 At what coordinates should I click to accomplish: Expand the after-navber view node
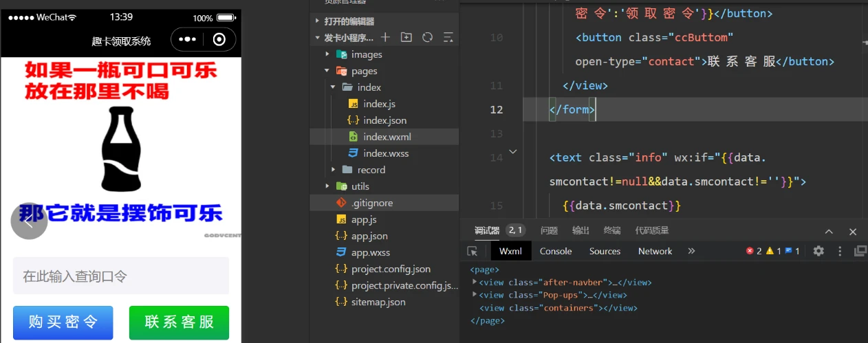(x=475, y=282)
